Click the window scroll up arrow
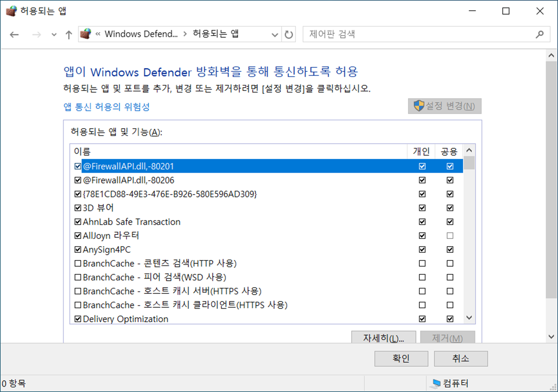 click(551, 56)
